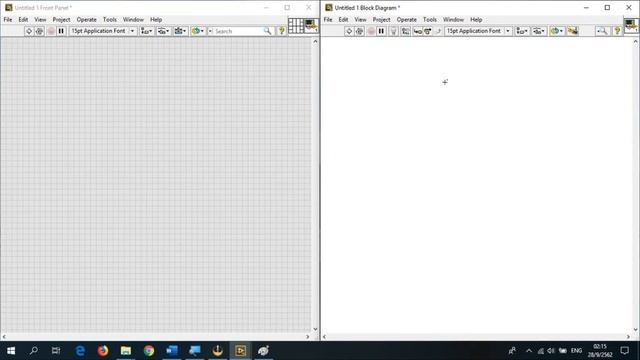
Task: Show Context Help in Block Diagram toolbar
Action: point(617,31)
